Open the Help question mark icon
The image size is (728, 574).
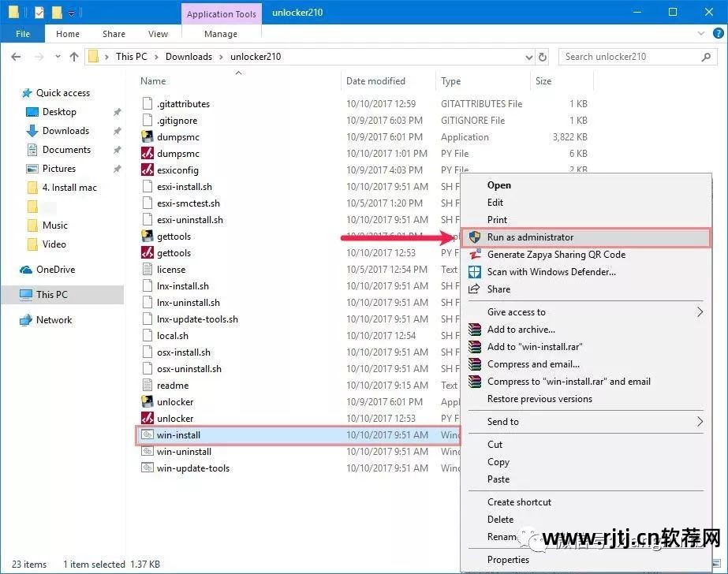tap(718, 33)
